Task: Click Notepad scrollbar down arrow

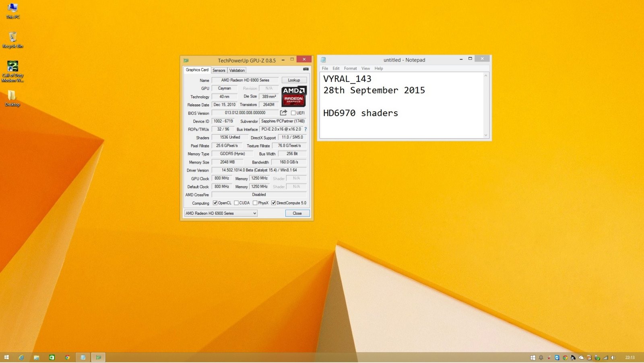Action: (486, 135)
